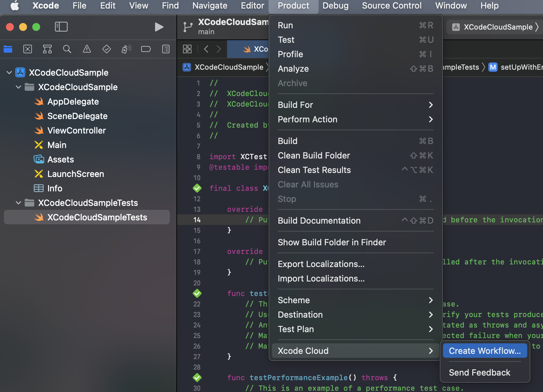Choose Run from Product menu
The image size is (543, 392).
click(355, 25)
